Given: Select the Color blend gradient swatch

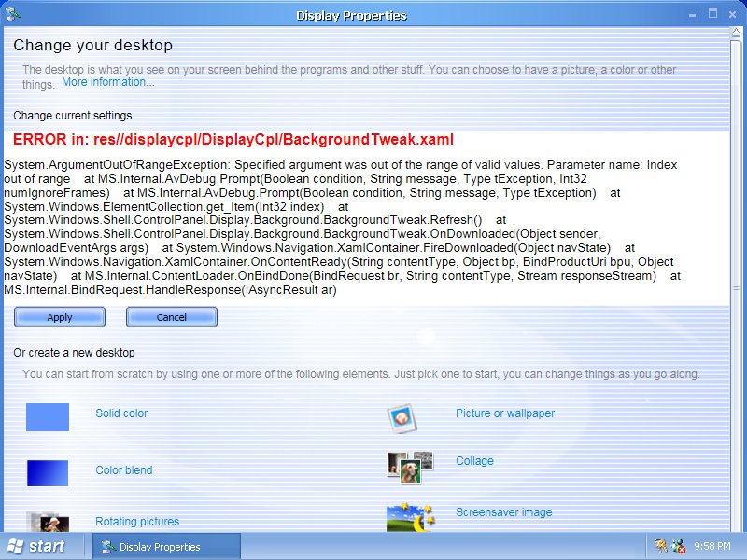Looking at the screenshot, I should [48, 473].
